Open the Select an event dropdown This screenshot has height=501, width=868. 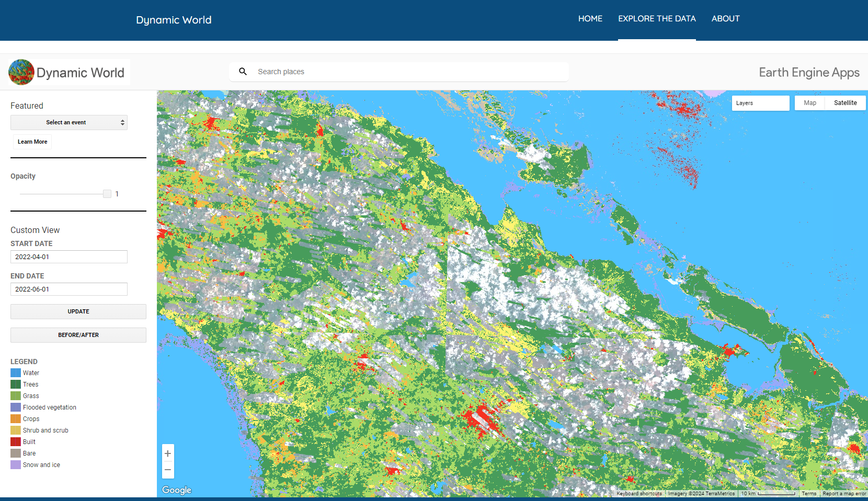tap(69, 122)
